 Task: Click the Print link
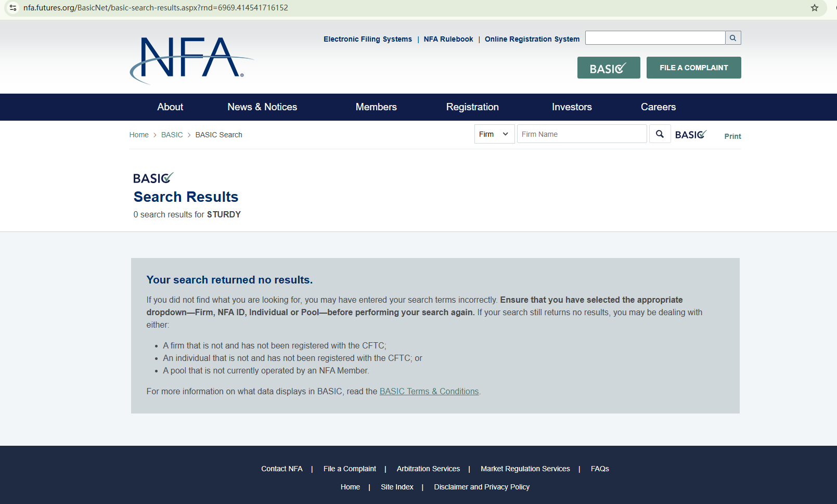click(732, 136)
